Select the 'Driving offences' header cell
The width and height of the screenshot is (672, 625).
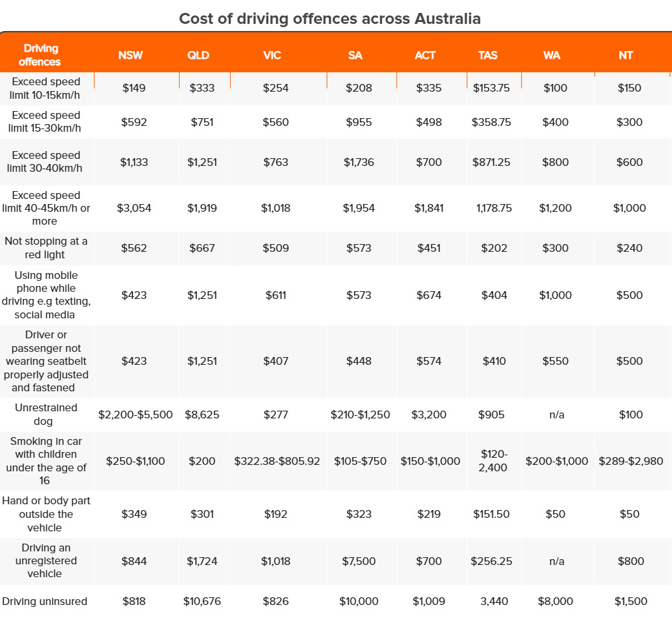tap(40, 56)
